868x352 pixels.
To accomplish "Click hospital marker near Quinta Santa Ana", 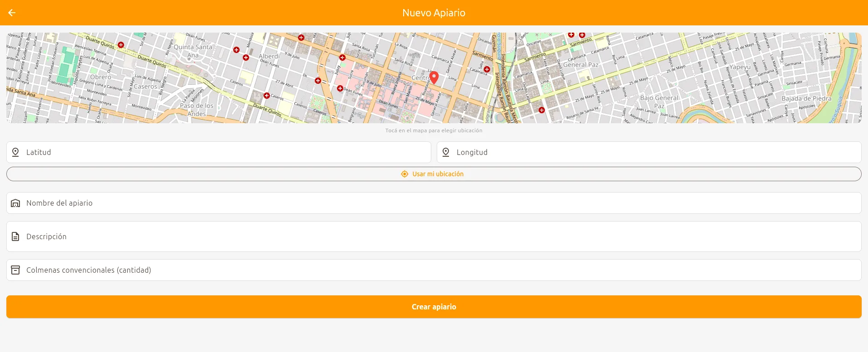I will (236, 50).
